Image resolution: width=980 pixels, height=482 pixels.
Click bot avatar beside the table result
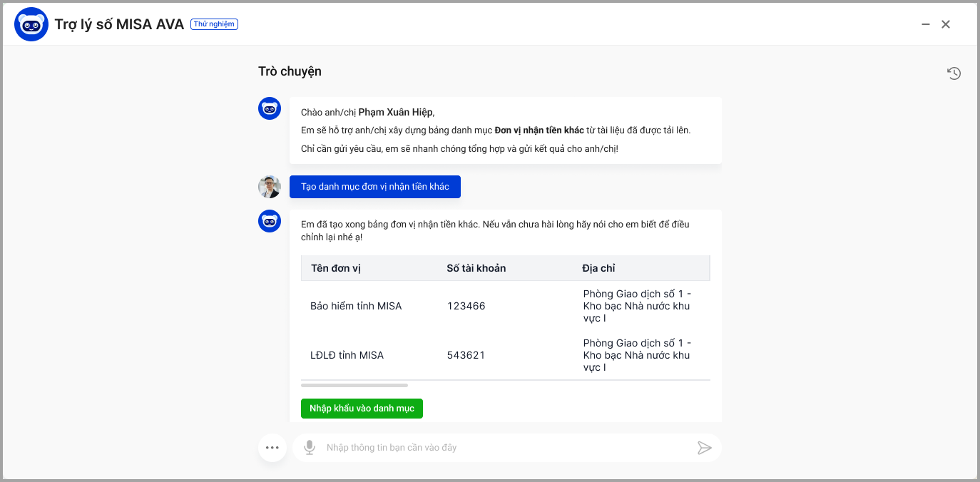click(x=270, y=221)
